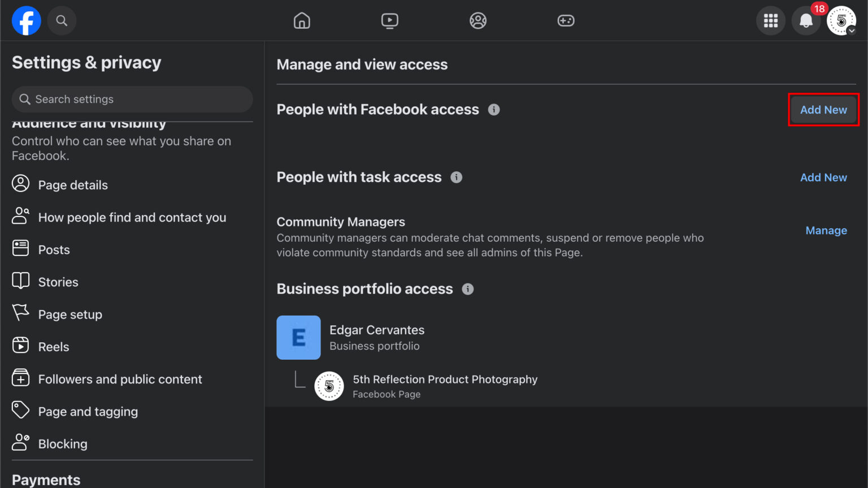Open the apps Menu grid icon
868x488 pixels.
pos(770,20)
